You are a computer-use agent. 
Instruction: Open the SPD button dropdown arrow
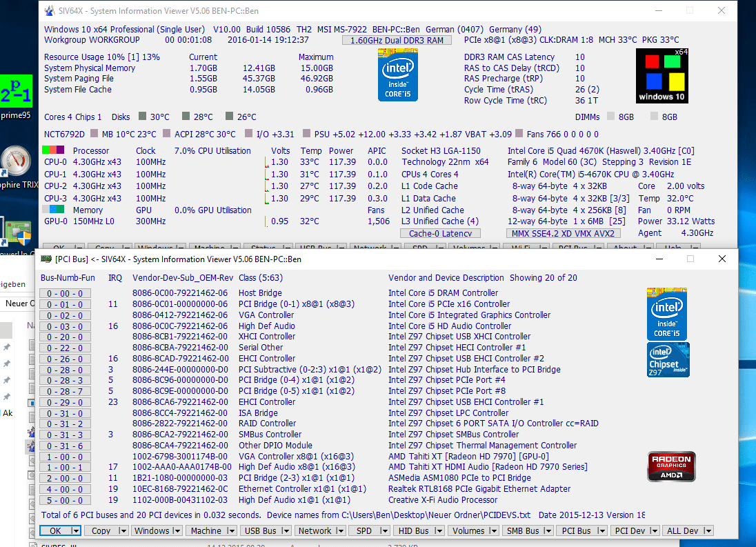point(384,530)
